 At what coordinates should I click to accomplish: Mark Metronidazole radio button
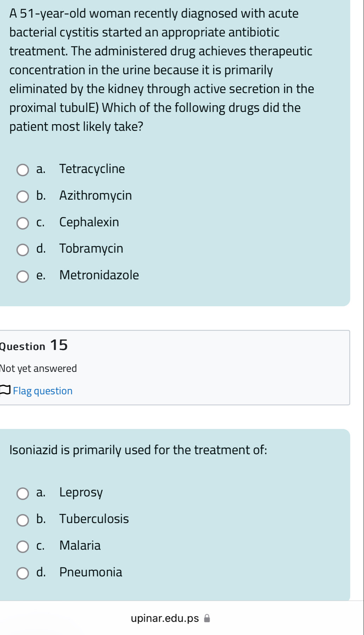pos(23,276)
